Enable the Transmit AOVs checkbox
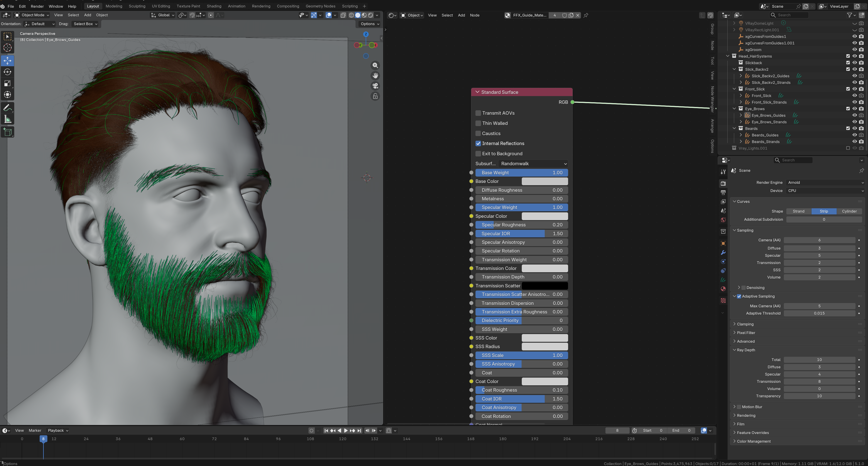Screen dimensions: 868x466 click(478, 113)
